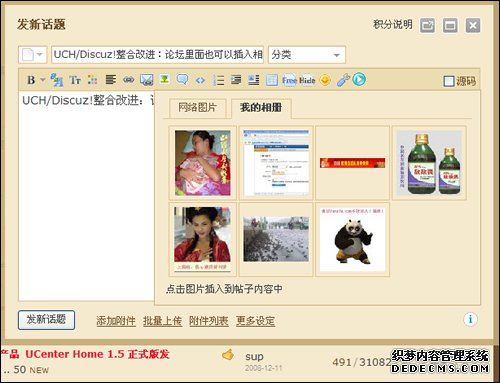Insert the kung fu panda image
This screenshot has height=383, width=500.
tap(352, 239)
